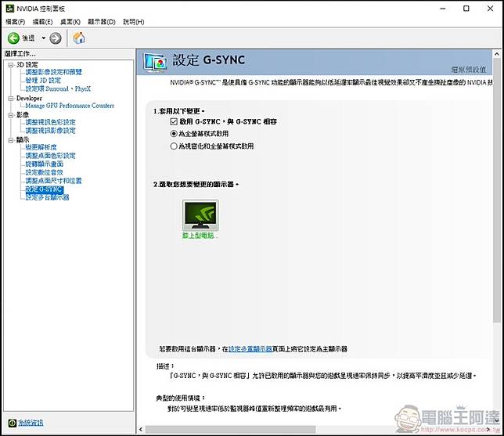Toggle the 啟用 G-SYNC checkbox

pos(174,121)
